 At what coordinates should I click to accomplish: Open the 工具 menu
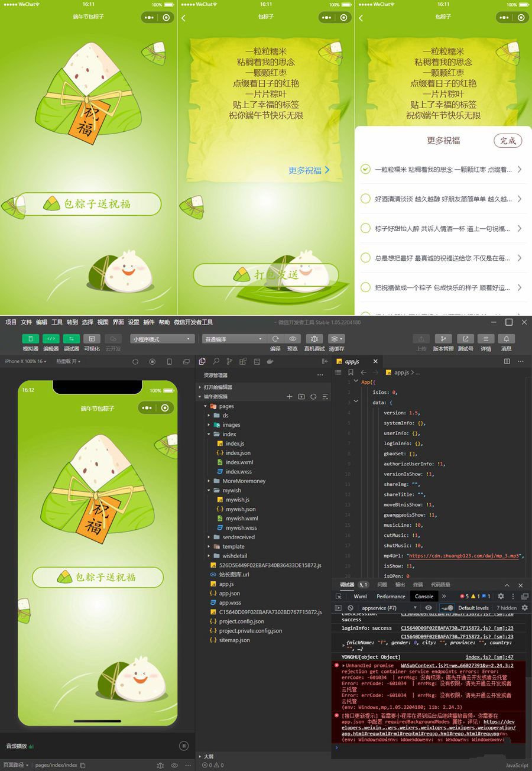coord(57,322)
